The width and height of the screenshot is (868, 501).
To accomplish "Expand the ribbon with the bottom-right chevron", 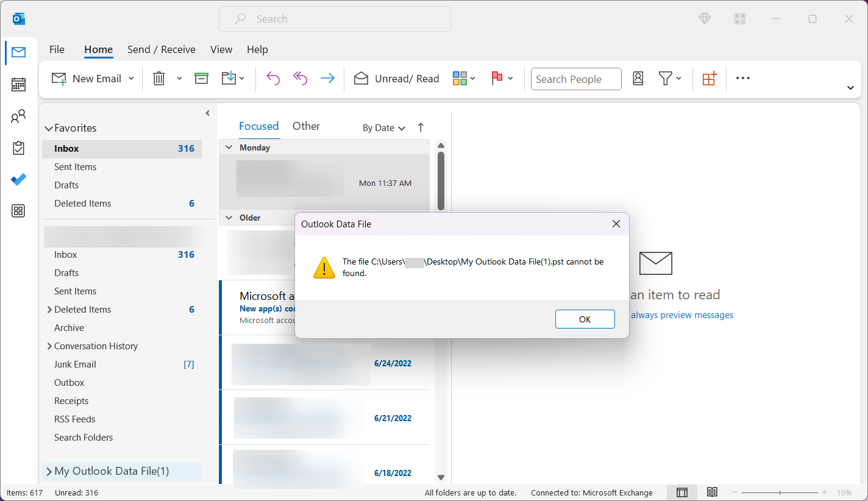I will [x=850, y=88].
